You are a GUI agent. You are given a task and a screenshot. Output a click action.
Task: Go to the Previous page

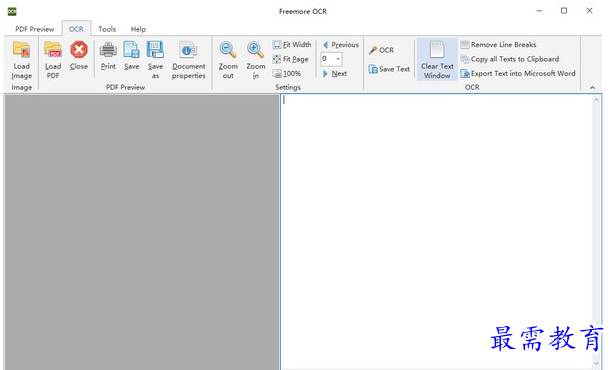(x=340, y=44)
